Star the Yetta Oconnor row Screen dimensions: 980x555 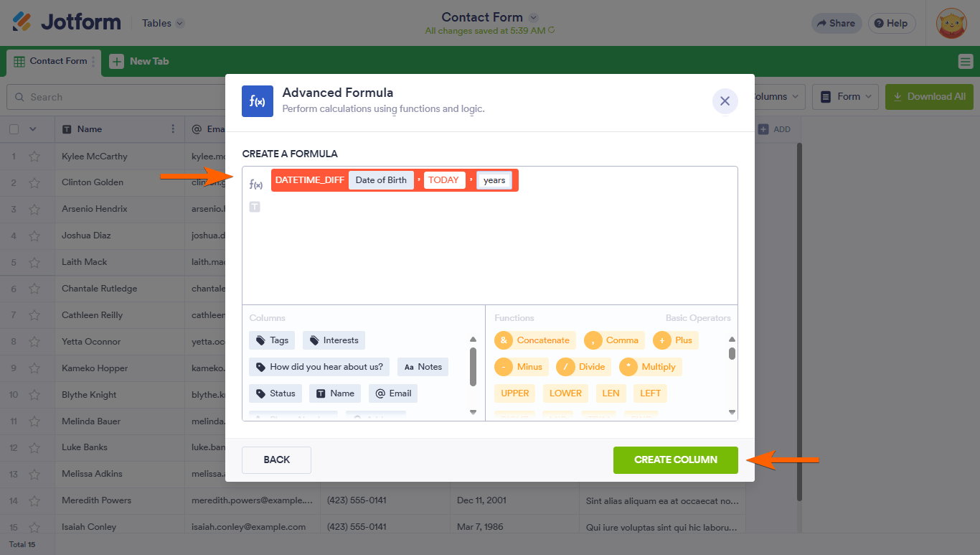click(x=34, y=342)
